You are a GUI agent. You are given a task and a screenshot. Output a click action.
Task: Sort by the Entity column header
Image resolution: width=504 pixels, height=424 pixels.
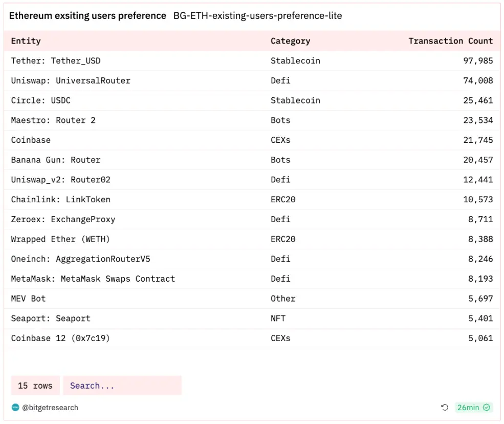pyautogui.click(x=26, y=41)
